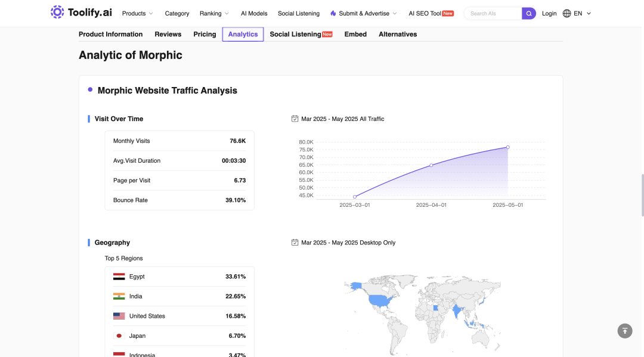Switch to the Pricing tab
The width and height of the screenshot is (644, 357).
click(205, 34)
